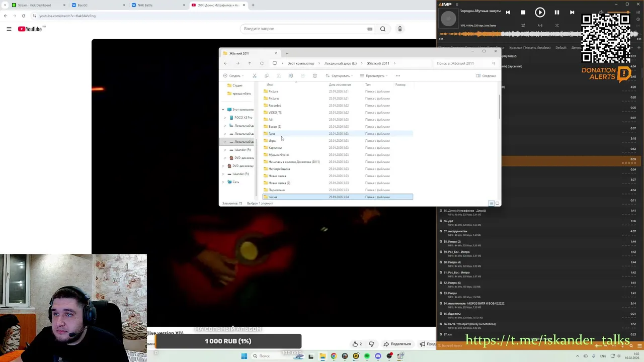Click the Explorer search box Жёсткий 2011
Viewport: 644px width, 362px height.
pos(465,63)
